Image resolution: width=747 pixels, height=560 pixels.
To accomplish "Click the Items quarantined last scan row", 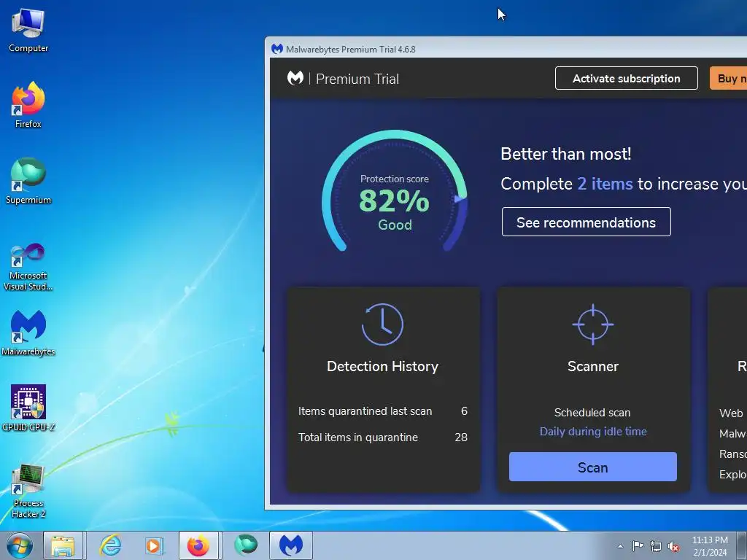I will pyautogui.click(x=383, y=411).
